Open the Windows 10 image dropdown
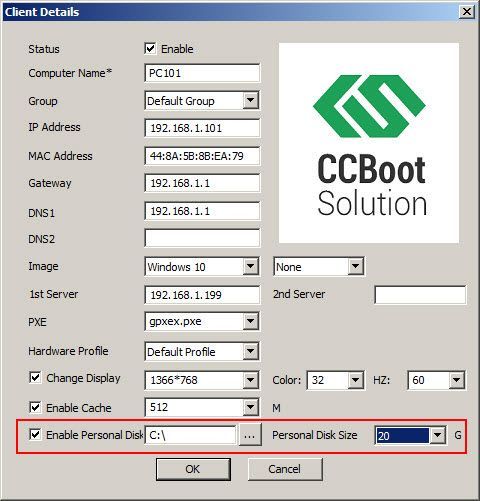The image size is (480, 501). [250, 266]
